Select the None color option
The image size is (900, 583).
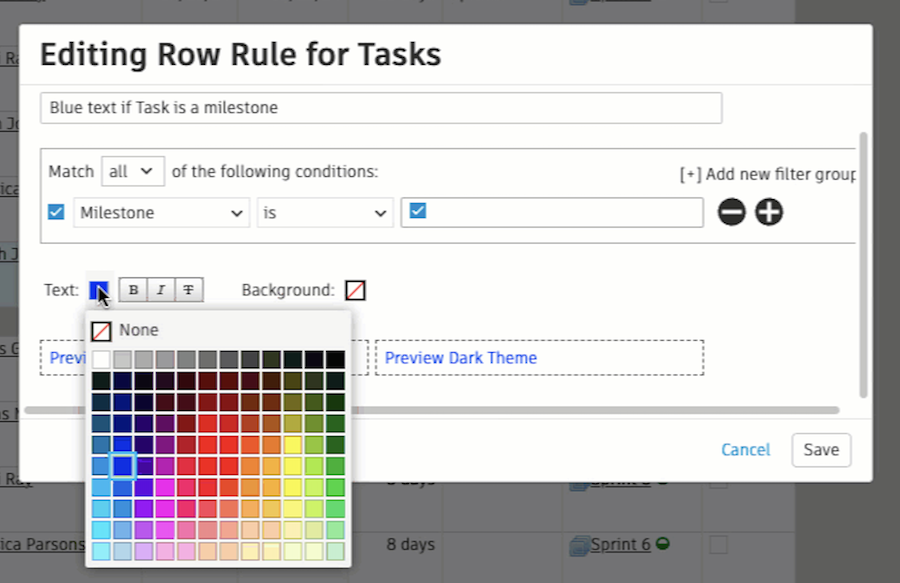(x=125, y=330)
